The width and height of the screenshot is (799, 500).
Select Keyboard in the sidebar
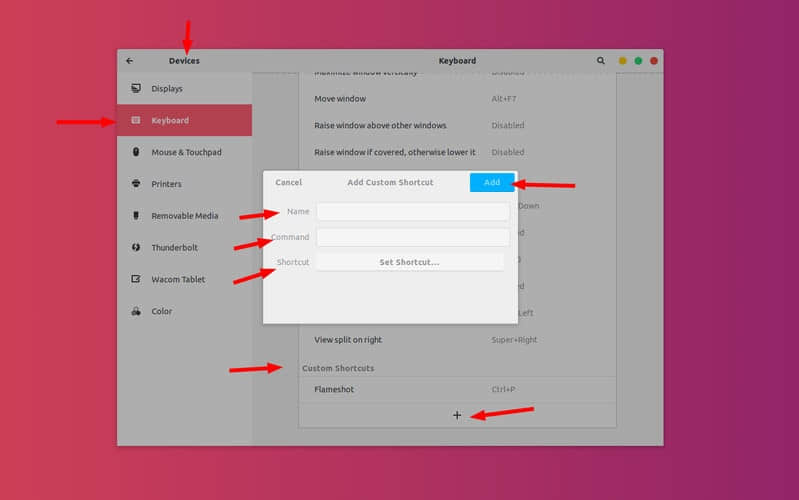[184, 120]
